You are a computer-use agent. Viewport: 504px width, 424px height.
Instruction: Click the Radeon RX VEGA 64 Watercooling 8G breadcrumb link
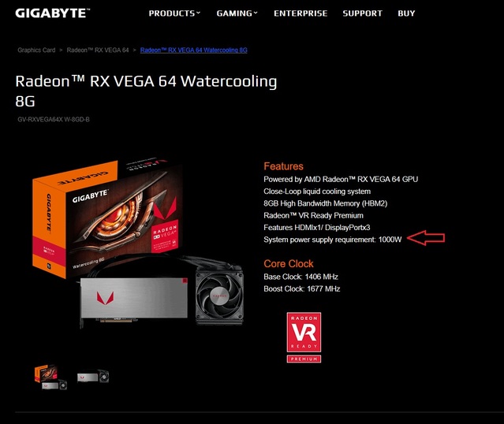click(194, 50)
